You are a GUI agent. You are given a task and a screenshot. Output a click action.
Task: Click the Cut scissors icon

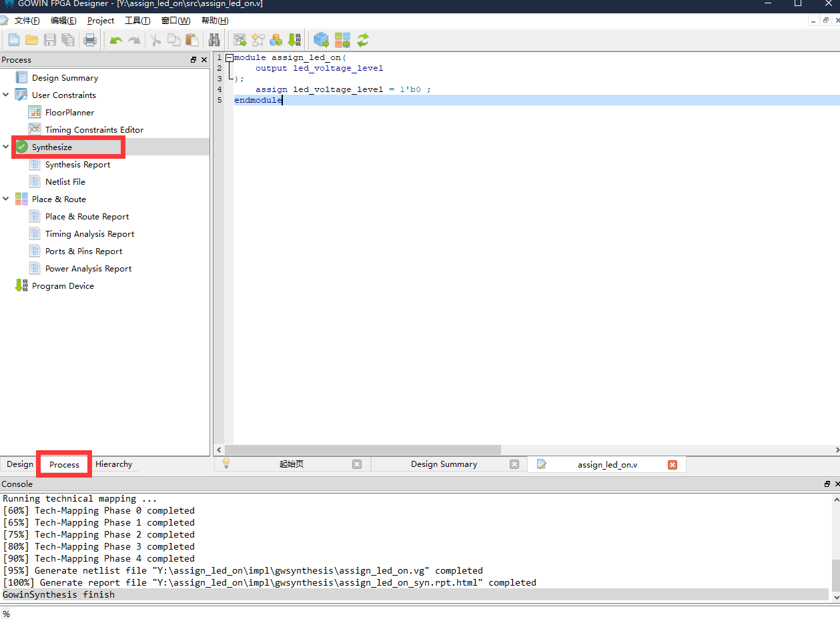coord(155,40)
